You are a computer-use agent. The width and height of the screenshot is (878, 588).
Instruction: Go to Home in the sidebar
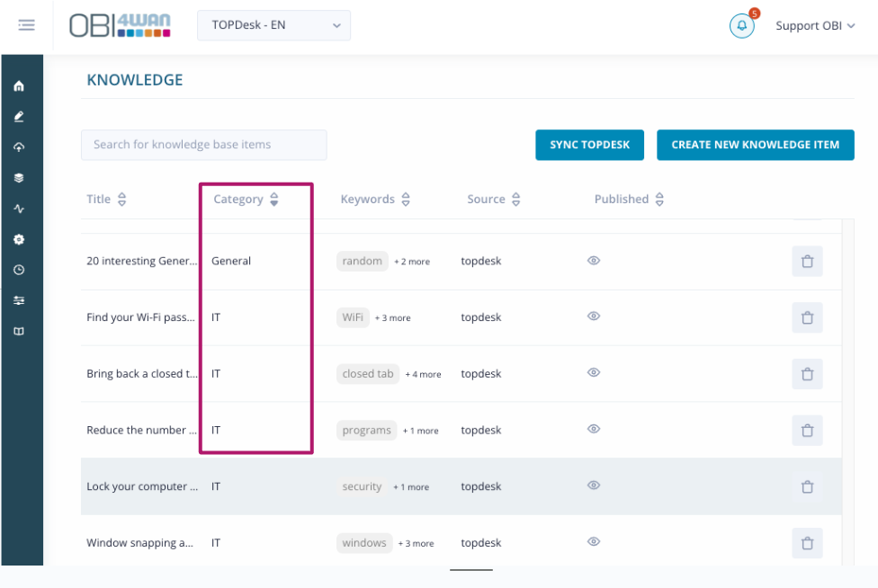click(x=19, y=85)
